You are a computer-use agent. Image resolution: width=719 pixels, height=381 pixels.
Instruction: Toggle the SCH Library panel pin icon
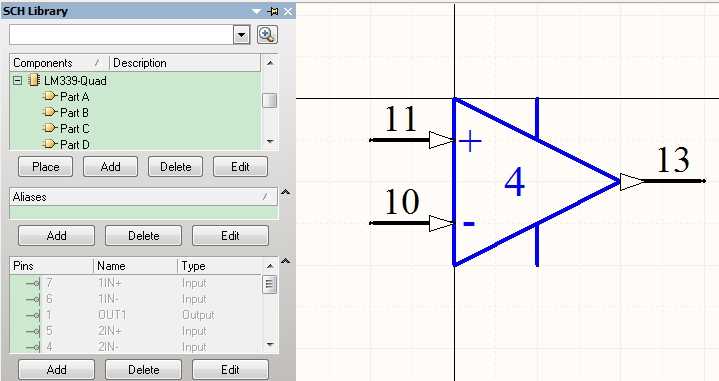tap(273, 11)
